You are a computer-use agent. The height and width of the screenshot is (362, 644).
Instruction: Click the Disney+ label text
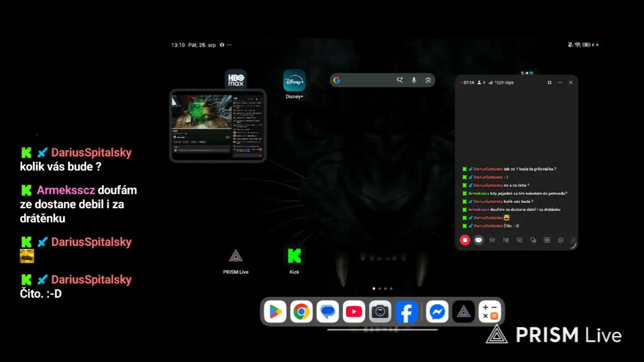pos(294,97)
